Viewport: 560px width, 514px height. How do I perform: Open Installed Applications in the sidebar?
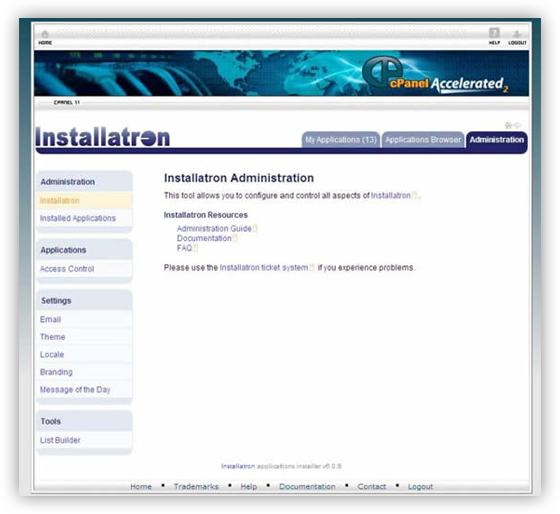point(84,218)
